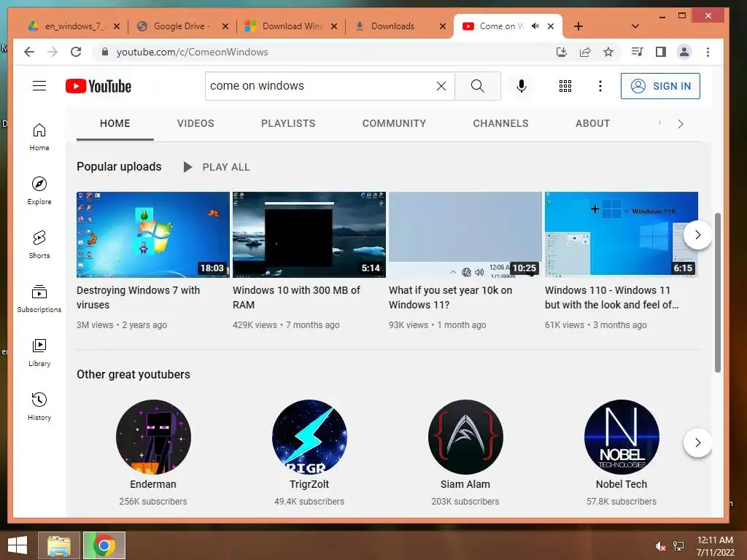Viewport: 747px width, 560px height.
Task: Switch to the ABOUT channel tab
Action: click(592, 123)
